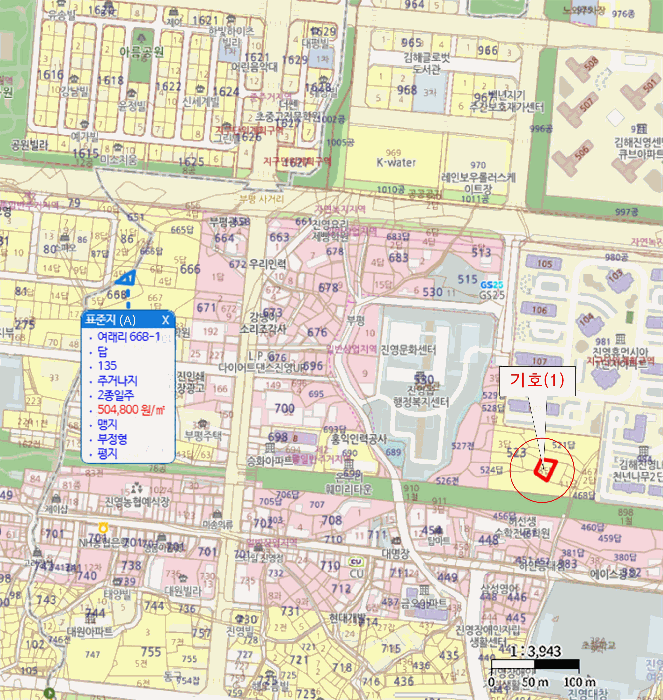Click the 미송의류 shop icon
663x700 pixels.
(x=217, y=514)
